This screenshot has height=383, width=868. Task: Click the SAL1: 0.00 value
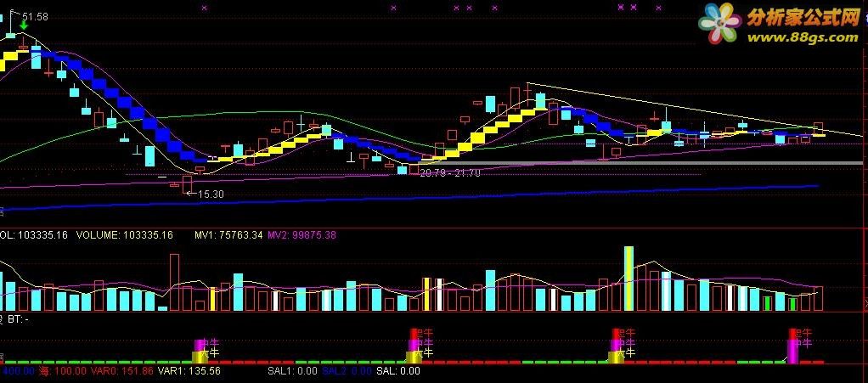coord(292,371)
